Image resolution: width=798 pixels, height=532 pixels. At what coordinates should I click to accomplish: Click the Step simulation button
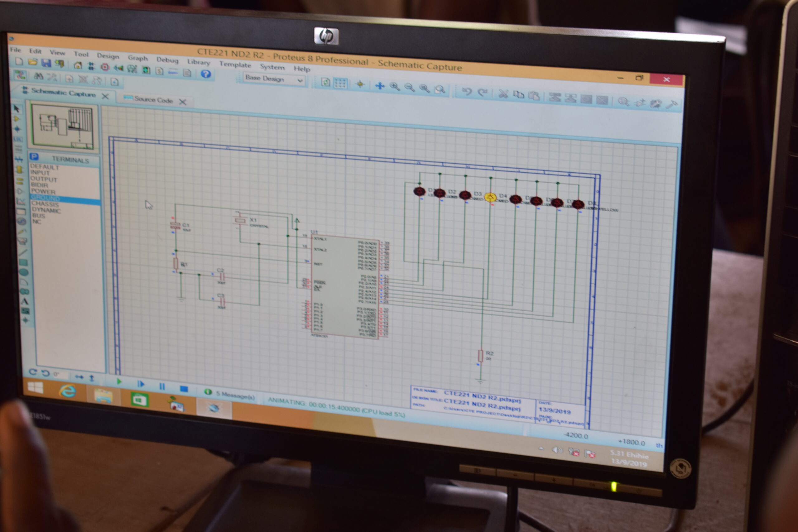pyautogui.click(x=141, y=384)
